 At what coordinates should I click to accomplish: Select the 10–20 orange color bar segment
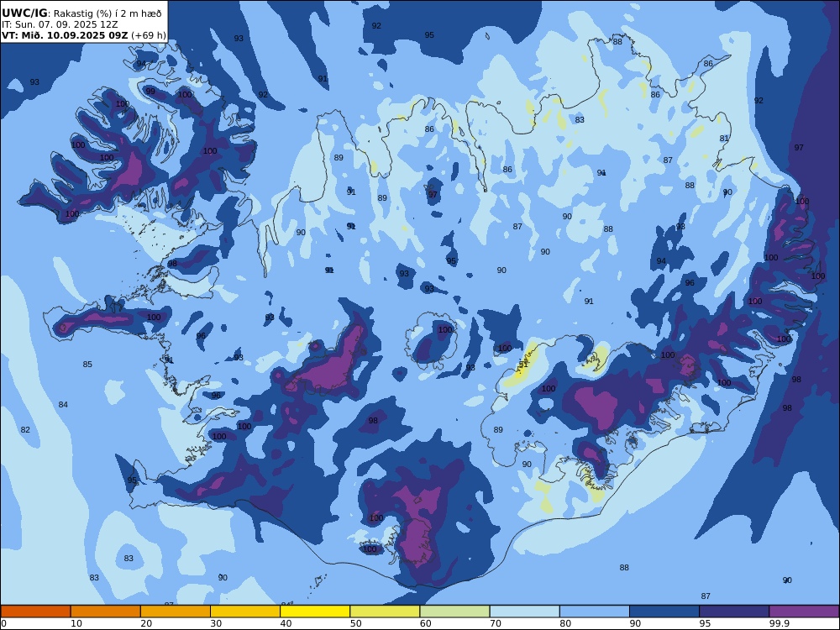106,612
